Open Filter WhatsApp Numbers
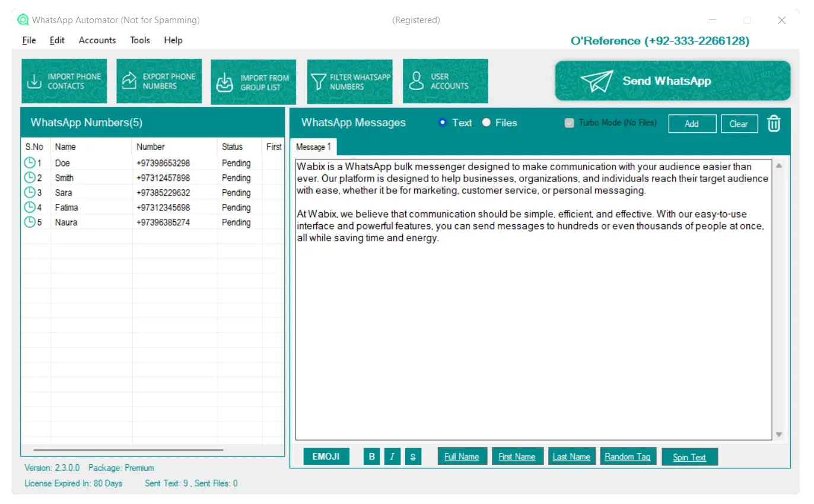The width and height of the screenshot is (814, 504). coord(350,82)
